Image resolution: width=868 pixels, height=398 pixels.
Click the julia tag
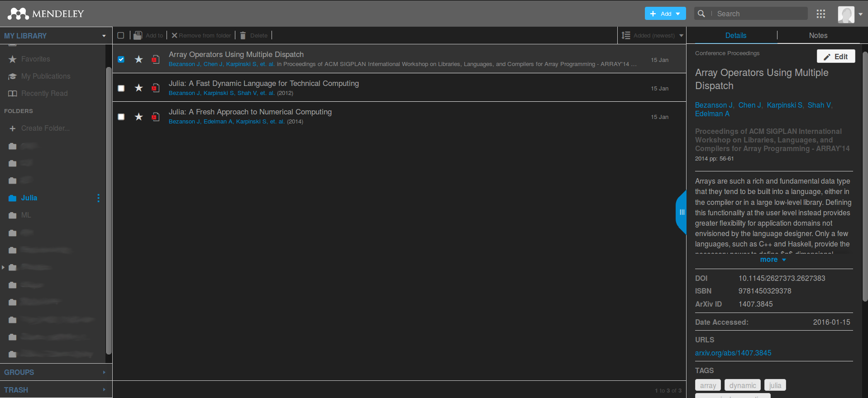point(775,385)
